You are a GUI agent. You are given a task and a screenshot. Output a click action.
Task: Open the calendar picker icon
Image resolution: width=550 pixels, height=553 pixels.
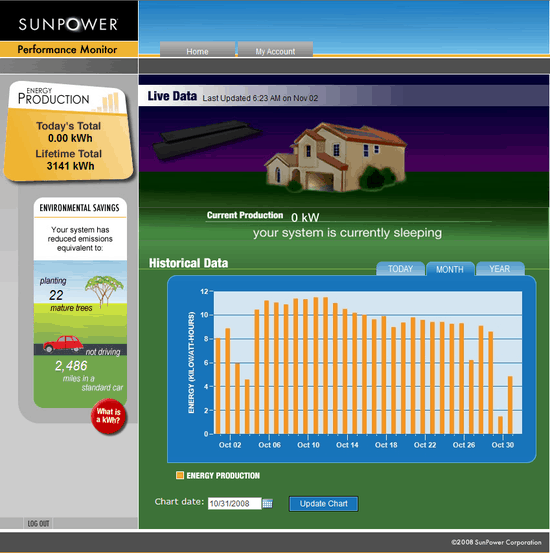267,503
